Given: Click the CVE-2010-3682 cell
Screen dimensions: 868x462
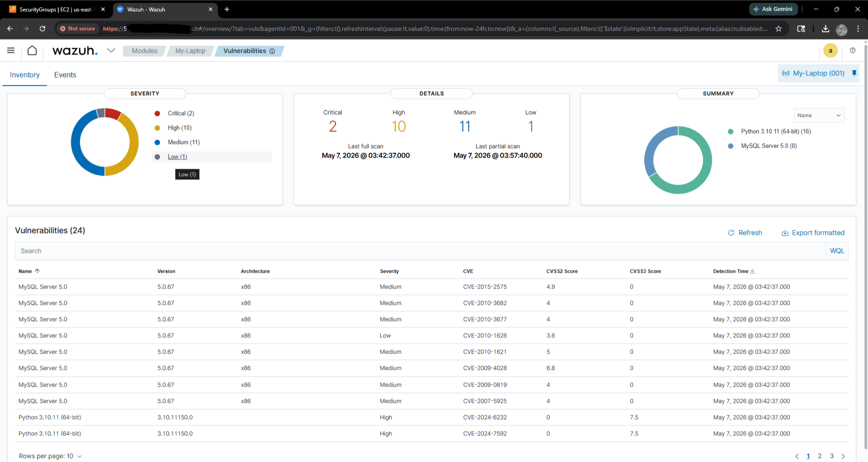Looking at the screenshot, I should [485, 303].
